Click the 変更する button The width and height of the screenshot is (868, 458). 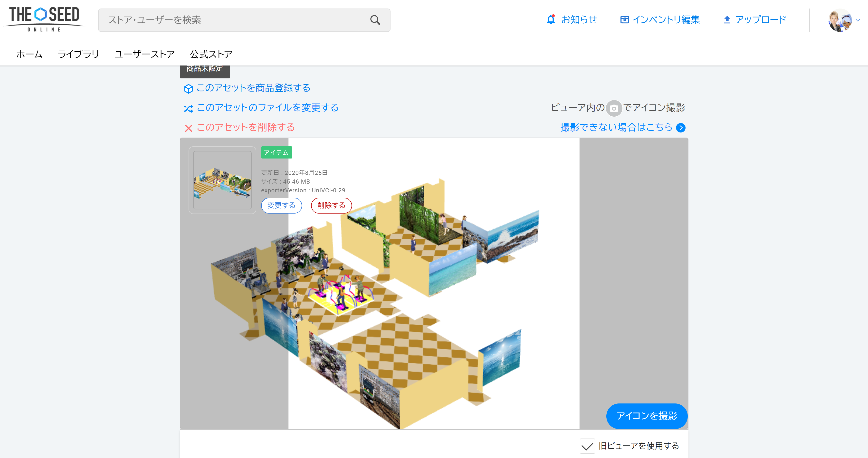coord(281,206)
